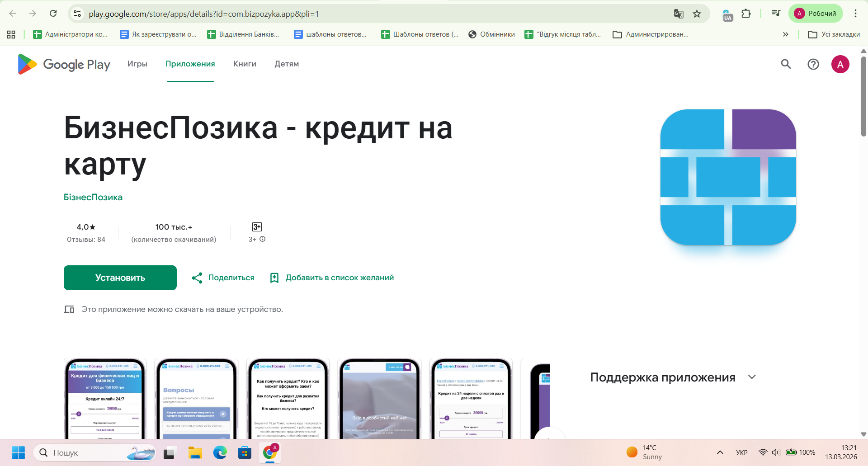
Task: Open the Шаблоны ответов (... sheet bookmark
Action: [420, 34]
